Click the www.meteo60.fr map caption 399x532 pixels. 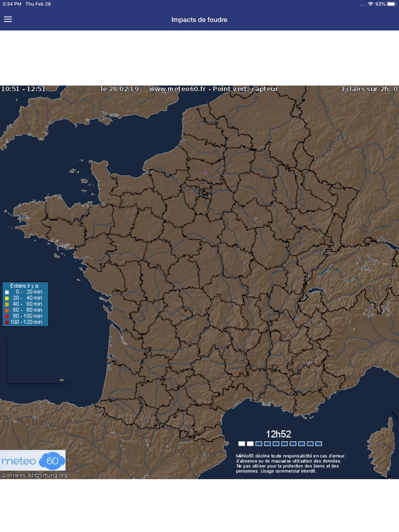(213, 89)
